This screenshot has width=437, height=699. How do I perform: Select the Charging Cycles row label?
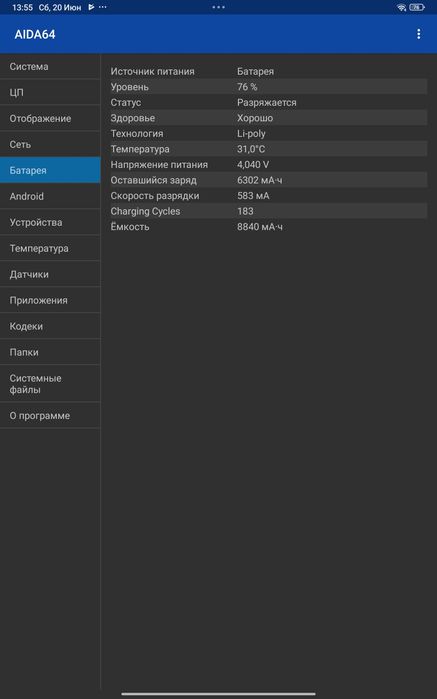[145, 211]
